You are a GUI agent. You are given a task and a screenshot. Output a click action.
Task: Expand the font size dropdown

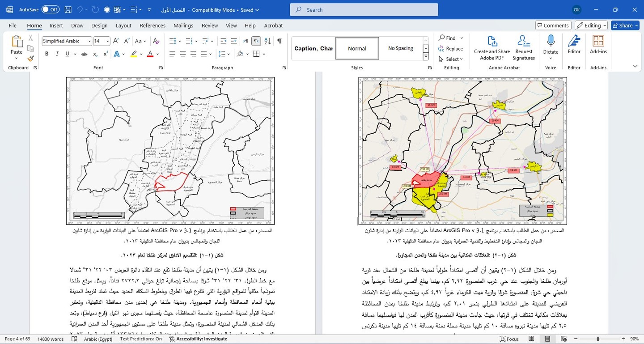[107, 41]
